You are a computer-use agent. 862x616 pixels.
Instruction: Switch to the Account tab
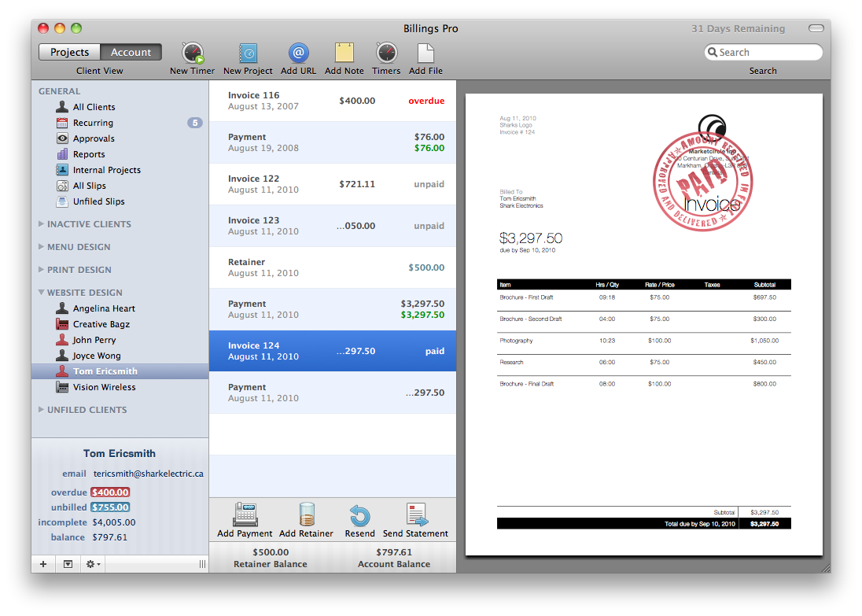click(131, 52)
